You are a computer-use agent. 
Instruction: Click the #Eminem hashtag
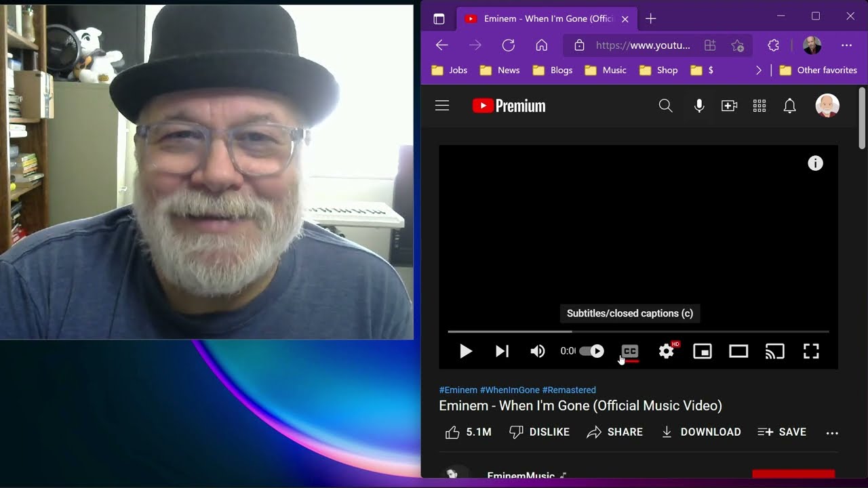458,390
